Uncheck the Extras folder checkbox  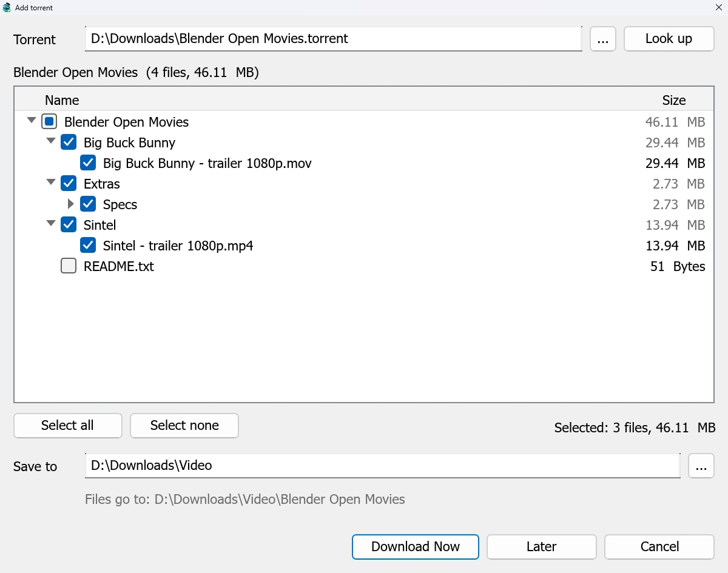point(69,184)
